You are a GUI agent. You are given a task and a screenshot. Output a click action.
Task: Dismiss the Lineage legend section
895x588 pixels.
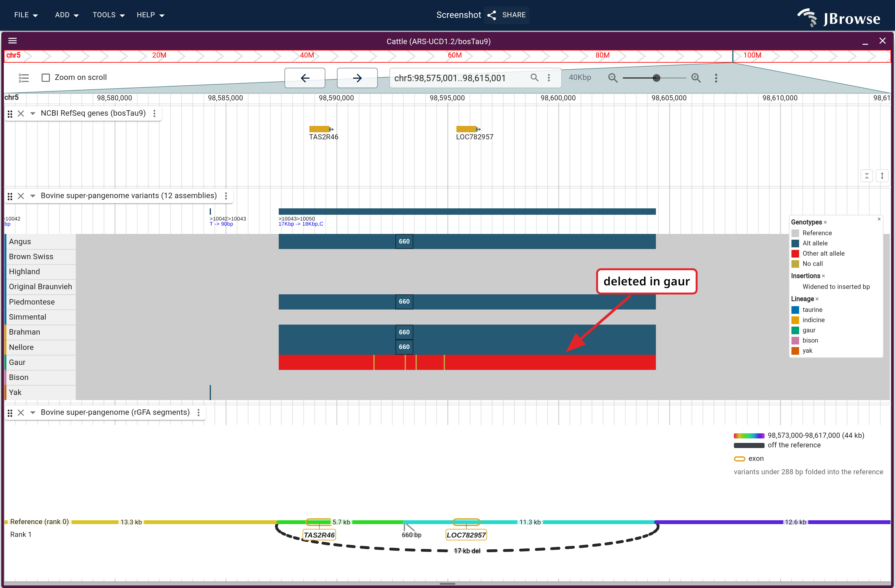[817, 299]
